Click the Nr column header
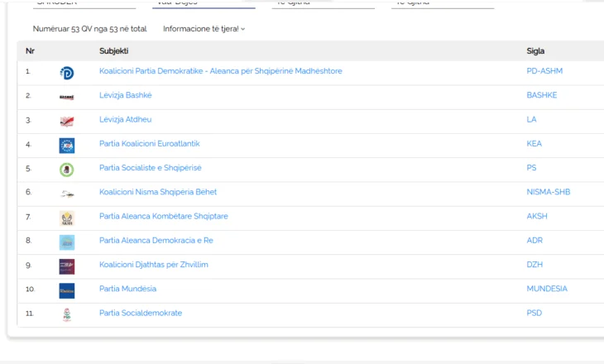Screen dimensions: 604x364 point(30,50)
